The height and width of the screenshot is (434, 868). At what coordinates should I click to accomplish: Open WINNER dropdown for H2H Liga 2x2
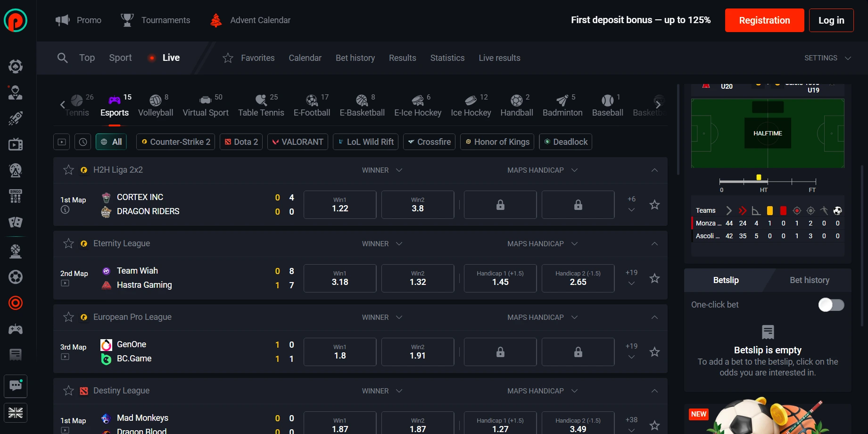coord(382,170)
